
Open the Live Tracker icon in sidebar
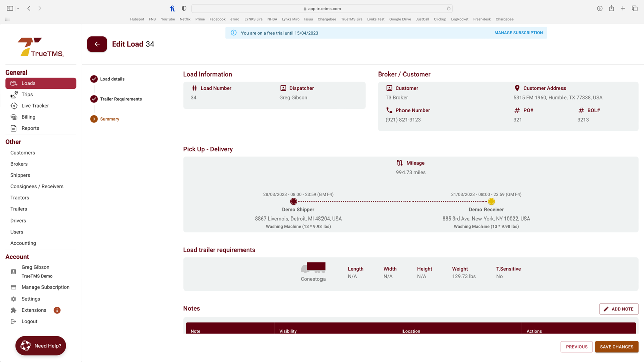point(14,106)
